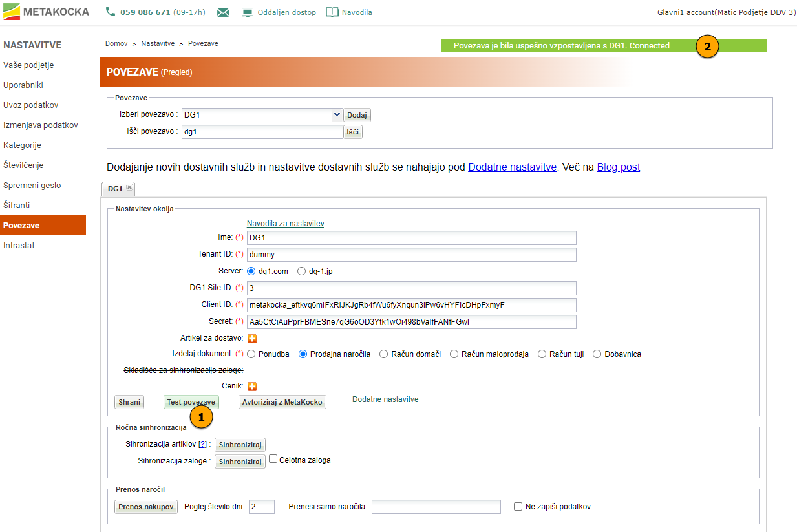
Task: Choose Ponudba document type
Action: [x=251, y=354]
